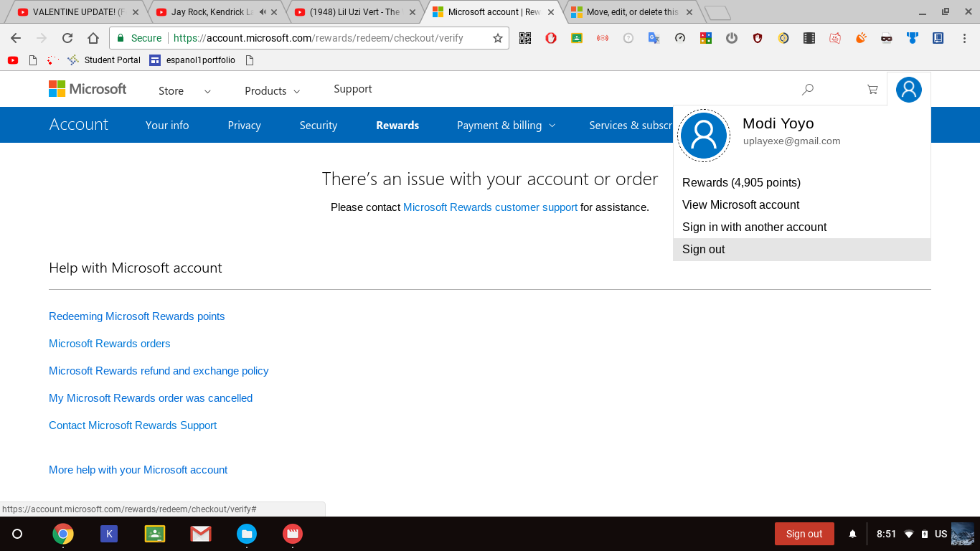Image resolution: width=980 pixels, height=551 pixels.
Task: Click the blue medal badge extension icon
Action: [x=913, y=39]
